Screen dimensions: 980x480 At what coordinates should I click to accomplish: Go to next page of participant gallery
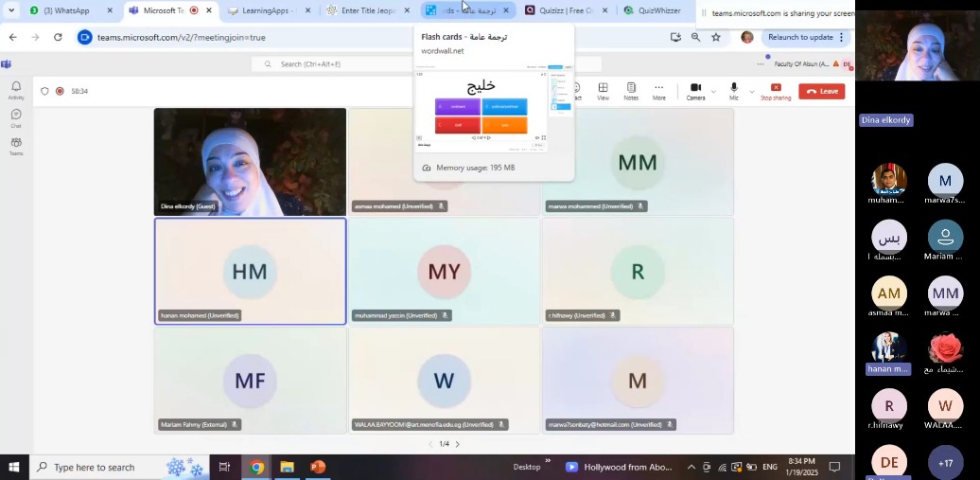[458, 444]
